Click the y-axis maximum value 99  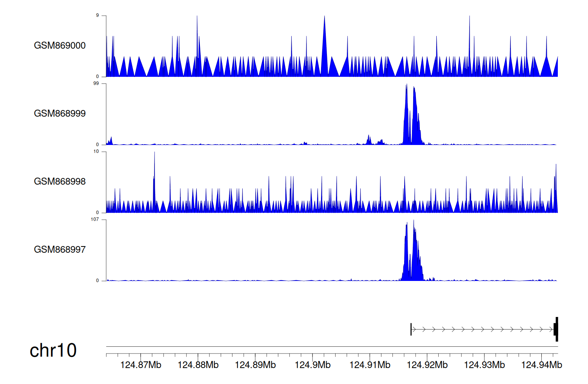[x=96, y=83]
